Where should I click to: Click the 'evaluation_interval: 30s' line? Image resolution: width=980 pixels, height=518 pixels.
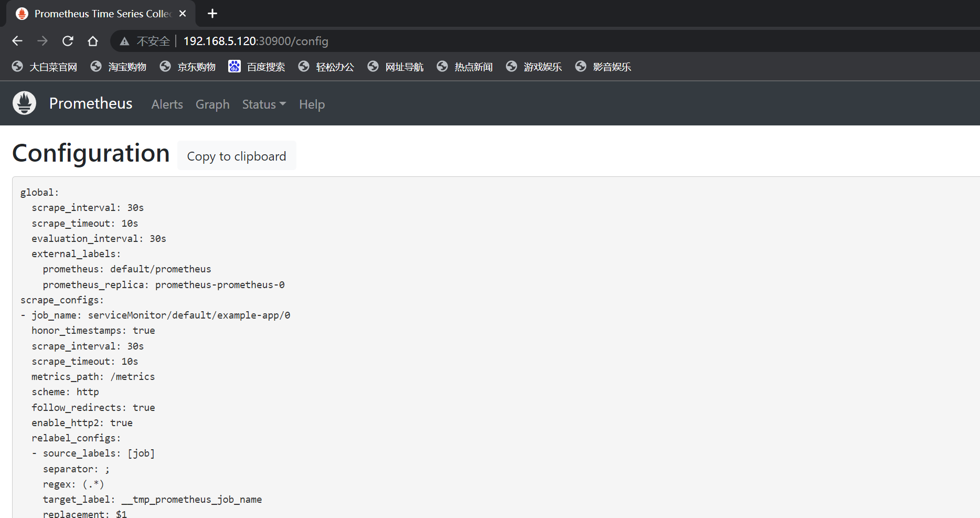coord(99,239)
